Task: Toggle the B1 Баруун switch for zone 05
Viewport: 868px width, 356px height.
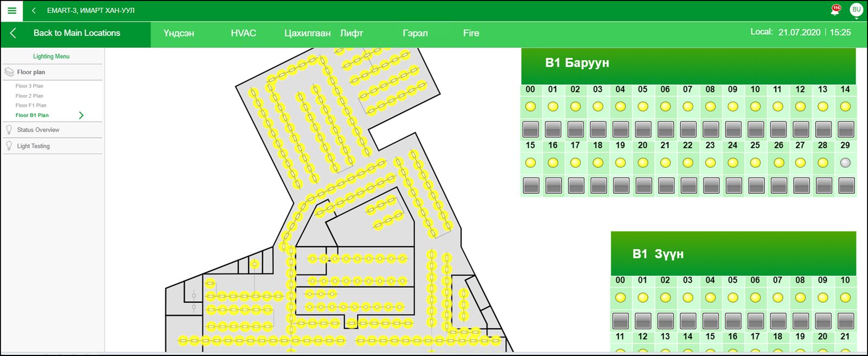Action: [643, 129]
